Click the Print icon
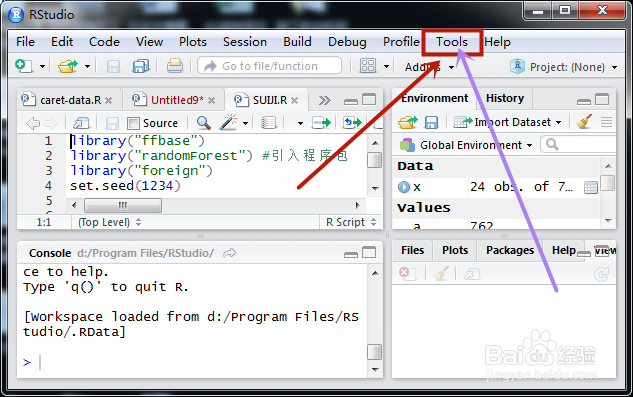This screenshot has height=397, width=633. tap(174, 66)
